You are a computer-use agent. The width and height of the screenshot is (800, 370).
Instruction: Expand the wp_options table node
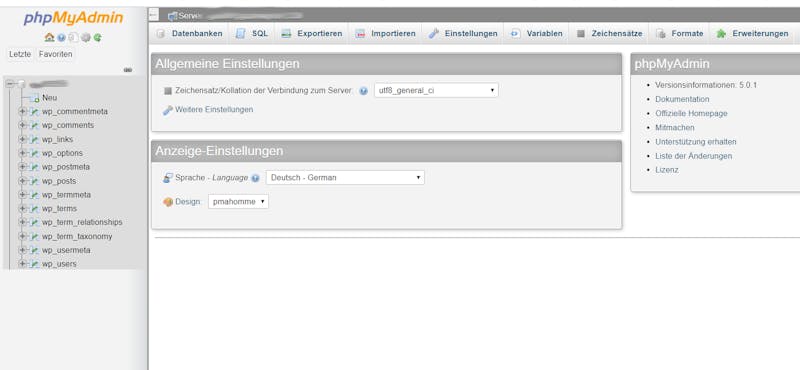(22, 153)
